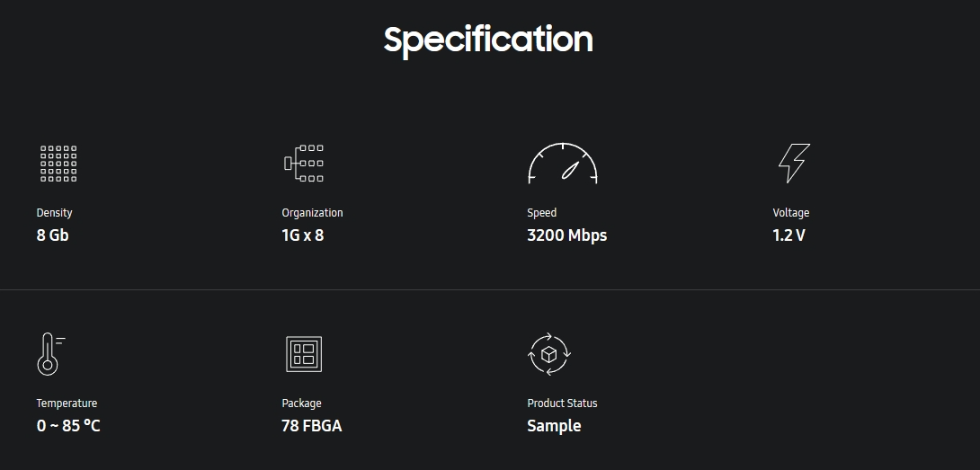Image resolution: width=980 pixels, height=470 pixels.
Task: Click the Organization hierarchy icon
Action: point(304,164)
